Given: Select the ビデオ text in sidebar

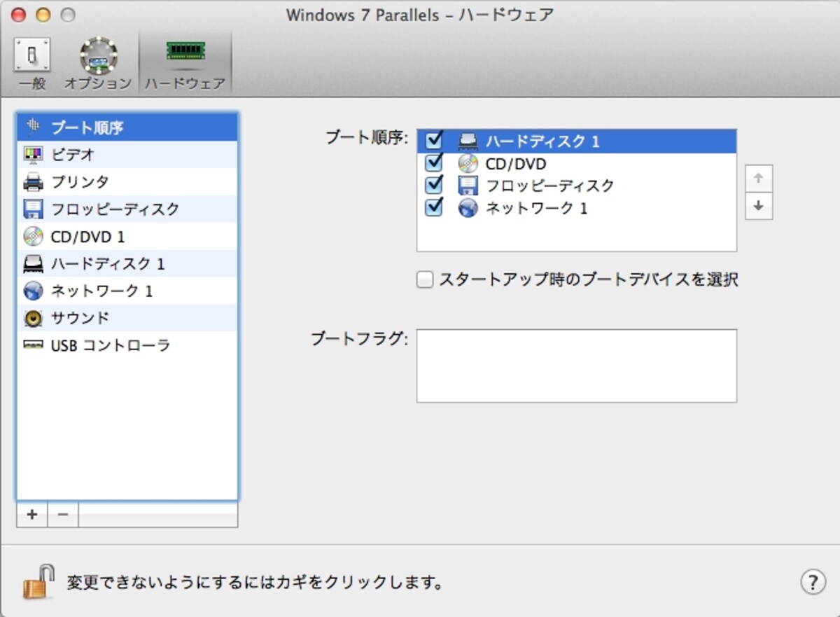Looking at the screenshot, I should pos(73,155).
